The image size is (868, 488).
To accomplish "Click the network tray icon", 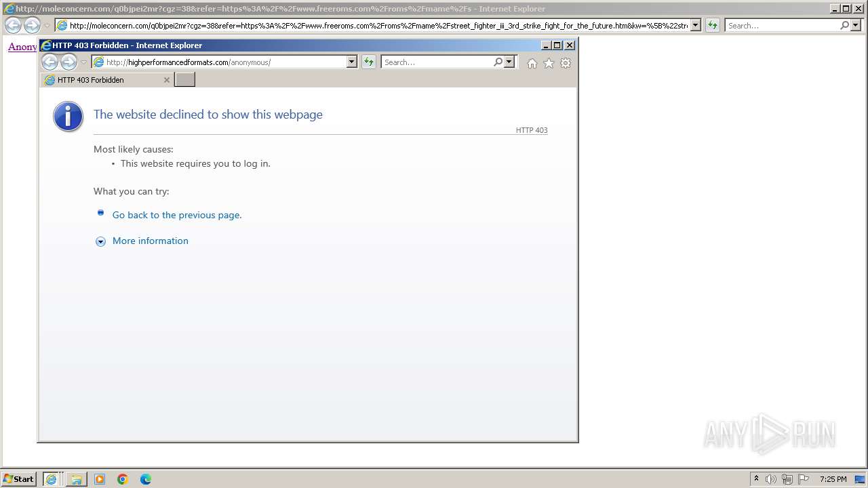I will click(787, 479).
